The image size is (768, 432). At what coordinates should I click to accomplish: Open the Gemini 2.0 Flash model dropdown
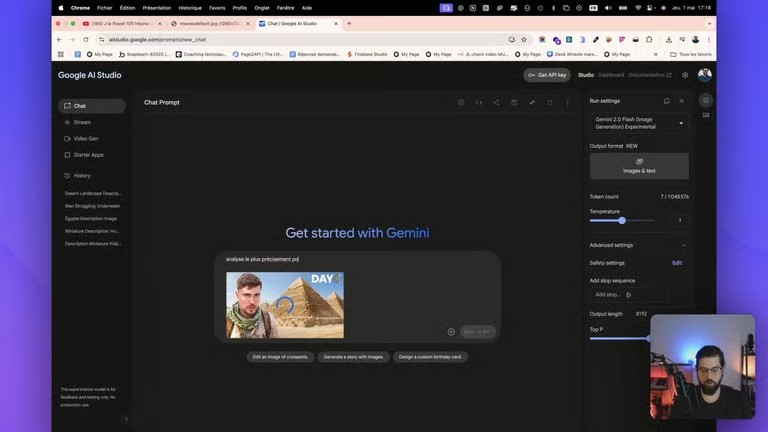click(x=639, y=123)
